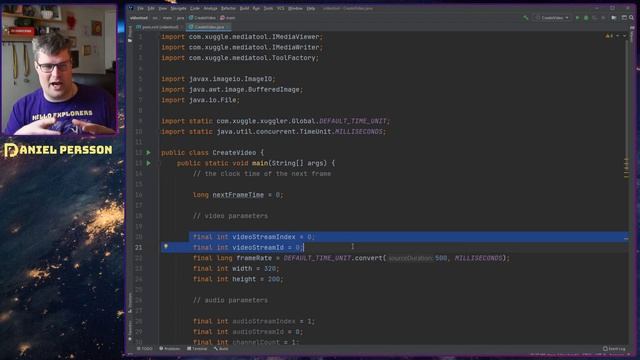Open the VCS menu
The image size is (640, 360).
tap(280, 8)
